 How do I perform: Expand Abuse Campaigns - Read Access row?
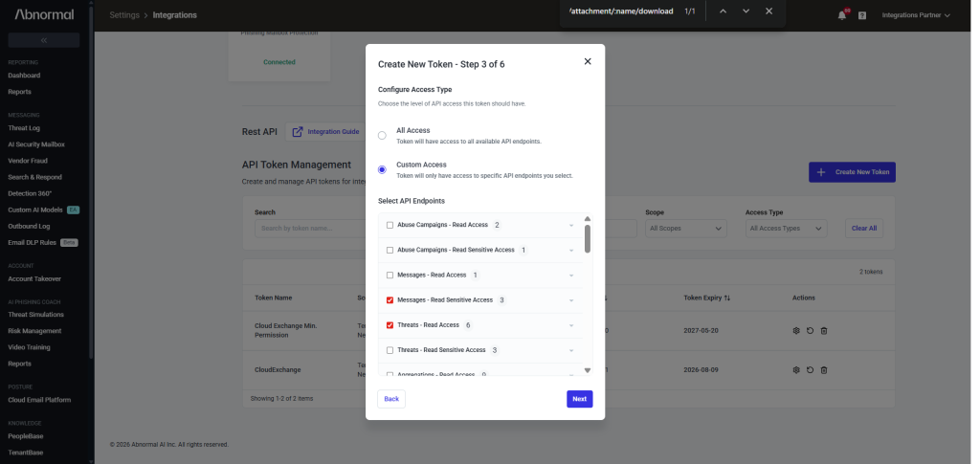tap(571, 226)
